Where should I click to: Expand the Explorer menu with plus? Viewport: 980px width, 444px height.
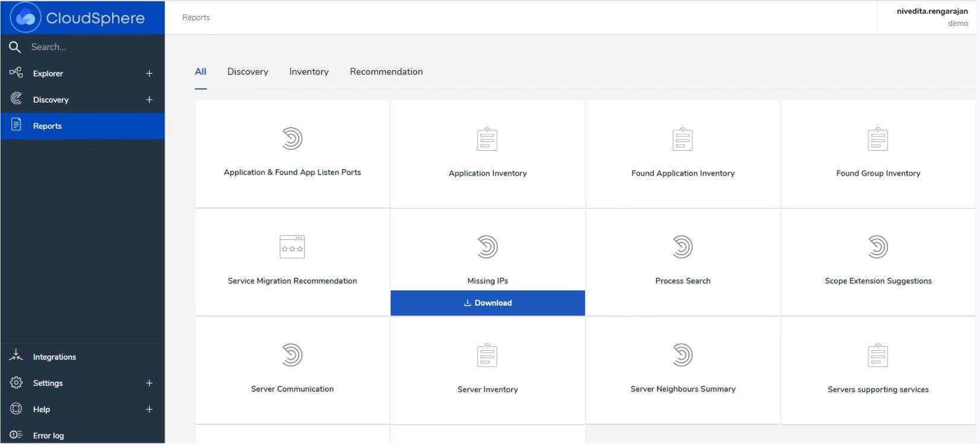click(149, 74)
